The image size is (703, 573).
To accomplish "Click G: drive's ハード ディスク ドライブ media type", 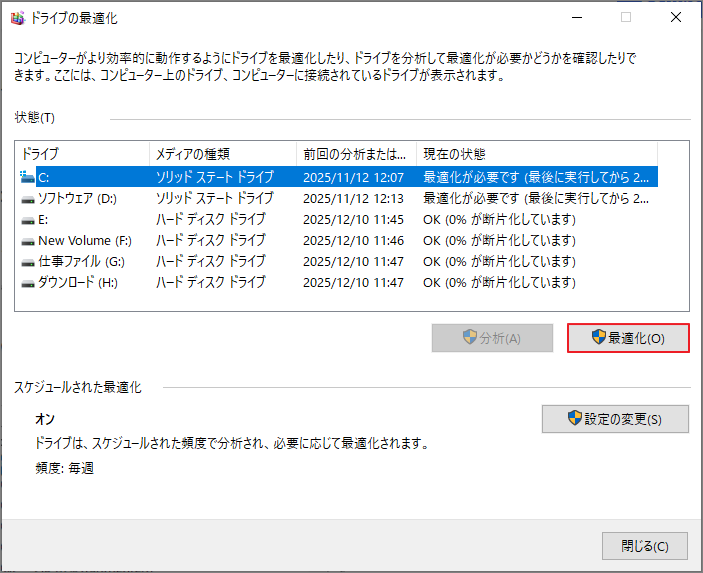I will click(211, 261).
